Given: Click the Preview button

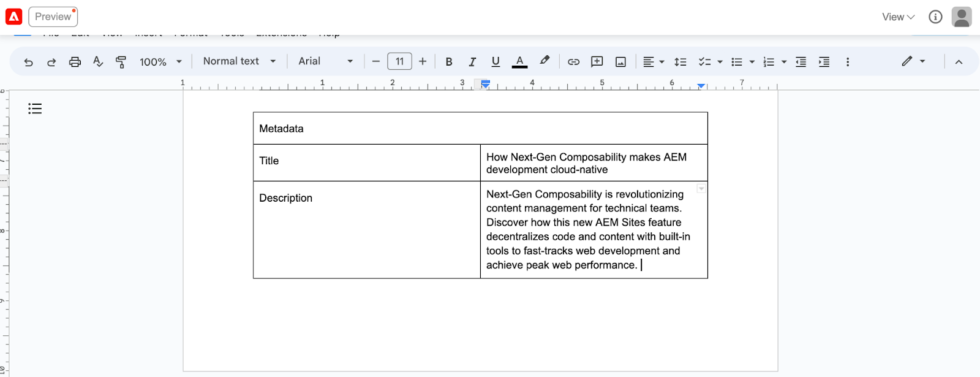Looking at the screenshot, I should 53,17.
